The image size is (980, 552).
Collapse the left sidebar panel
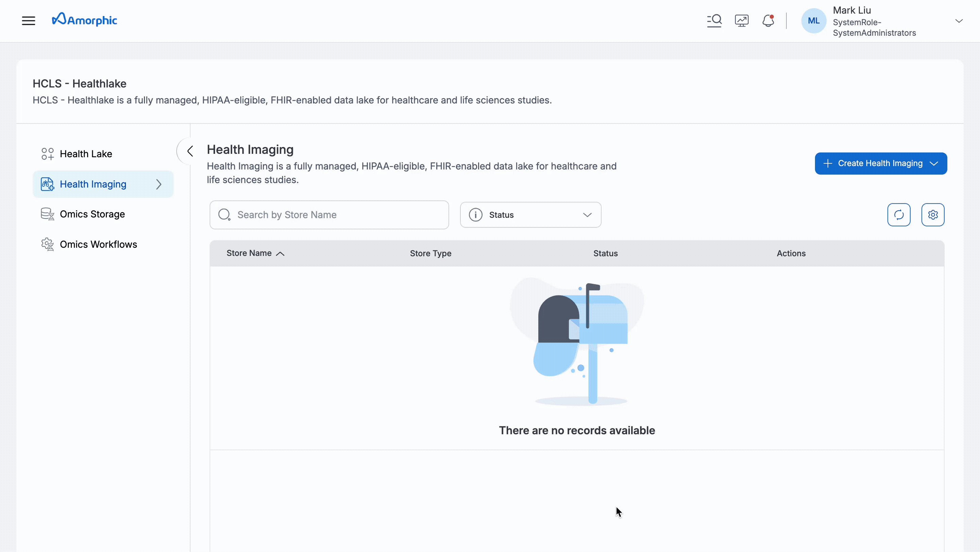(x=190, y=151)
